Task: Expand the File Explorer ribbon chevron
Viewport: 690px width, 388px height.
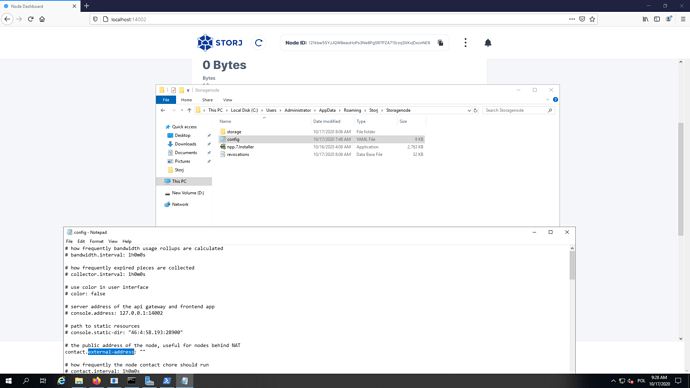Action: (547, 100)
